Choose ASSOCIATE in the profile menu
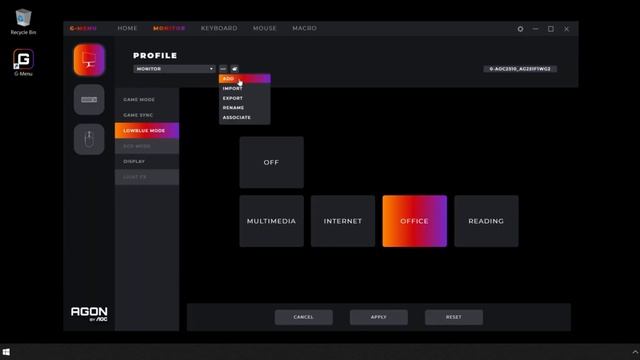The height and width of the screenshot is (360, 640). tap(244, 118)
